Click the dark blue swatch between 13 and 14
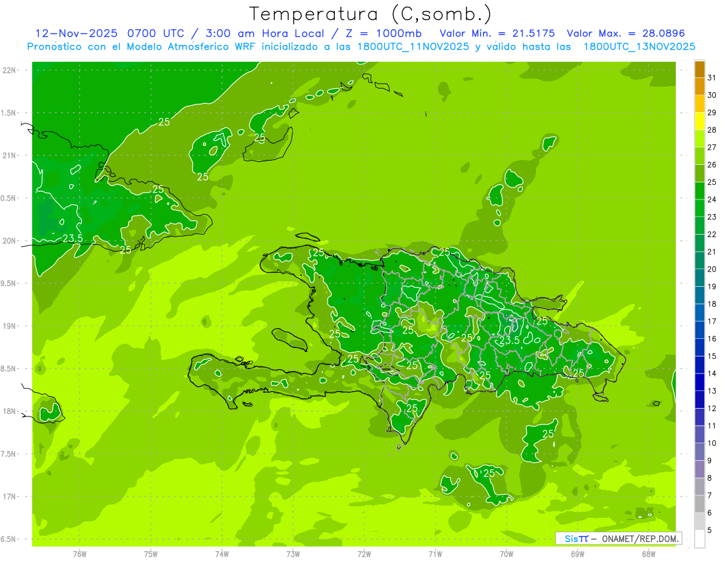Viewport: 728px width, 562px height. (699, 383)
